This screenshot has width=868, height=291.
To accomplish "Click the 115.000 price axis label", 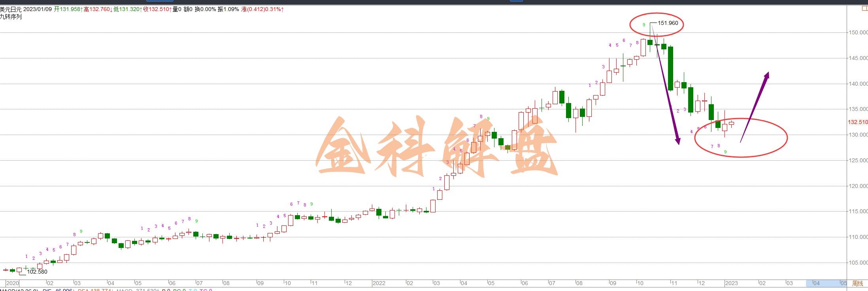I will coord(858,211).
